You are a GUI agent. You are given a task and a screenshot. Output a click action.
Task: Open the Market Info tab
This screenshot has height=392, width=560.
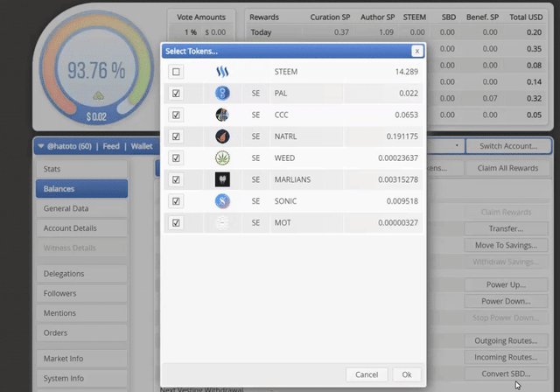pyautogui.click(x=81, y=359)
